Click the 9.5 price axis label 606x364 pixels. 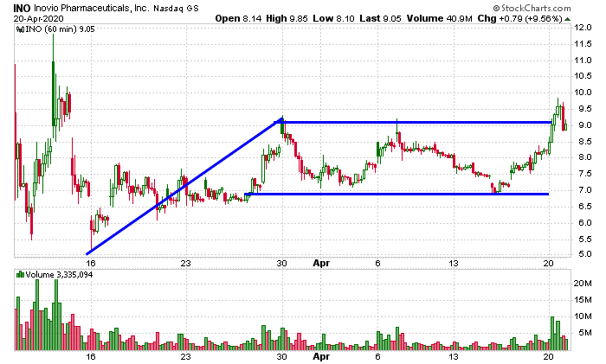[x=584, y=109]
